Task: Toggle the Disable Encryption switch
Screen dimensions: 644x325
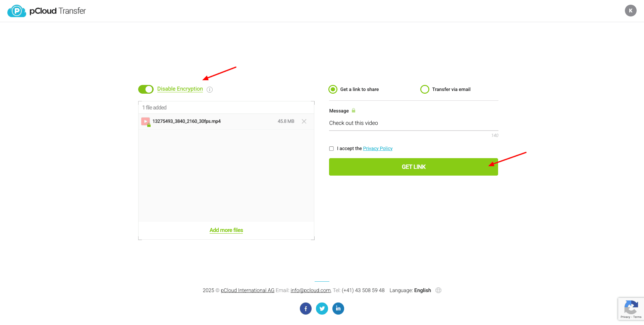Action: [x=146, y=89]
